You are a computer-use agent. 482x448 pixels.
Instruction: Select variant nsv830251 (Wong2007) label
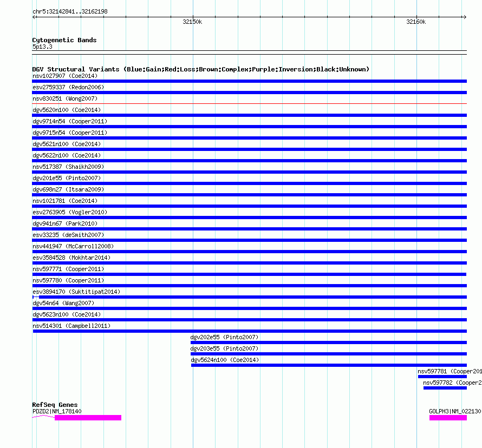coord(65,98)
